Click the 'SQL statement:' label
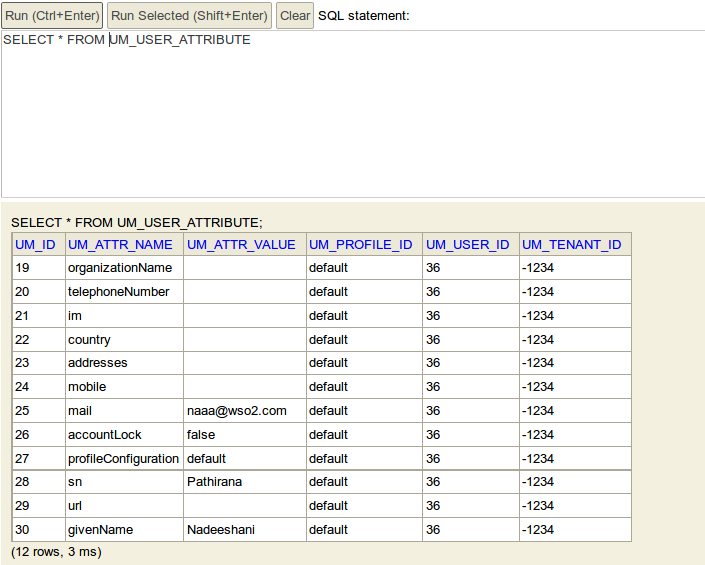Image resolution: width=705 pixels, height=565 pixels. tap(364, 16)
